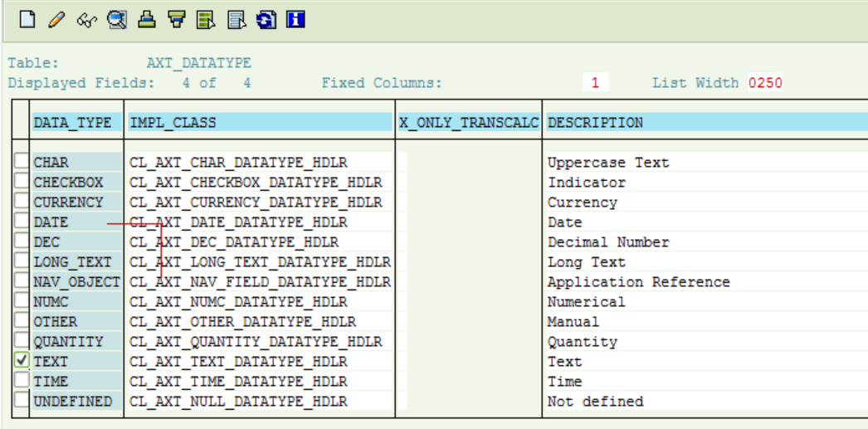Click the List Width 0250 field
The width and height of the screenshot is (868, 429).
click(765, 83)
